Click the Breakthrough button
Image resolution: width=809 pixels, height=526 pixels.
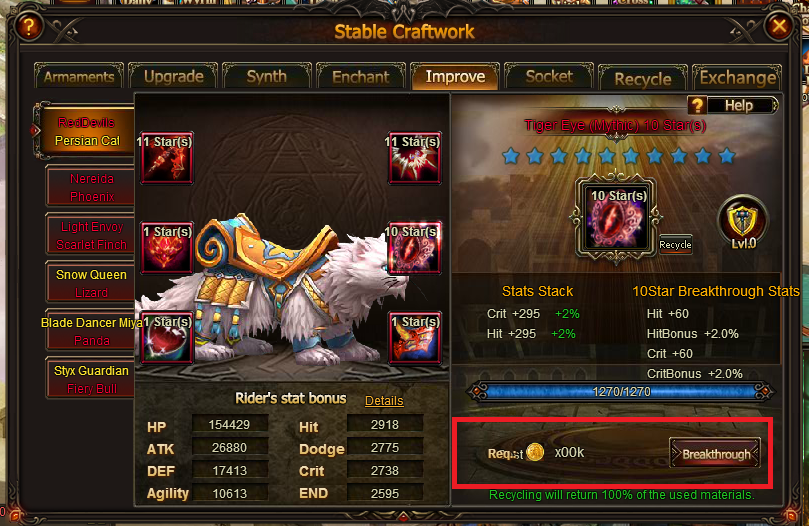coord(715,454)
